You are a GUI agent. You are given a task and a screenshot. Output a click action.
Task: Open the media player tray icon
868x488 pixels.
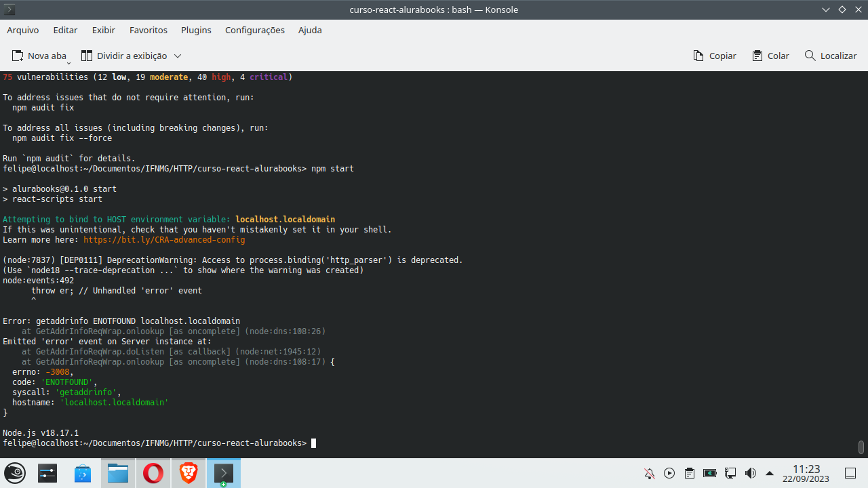pos(669,473)
